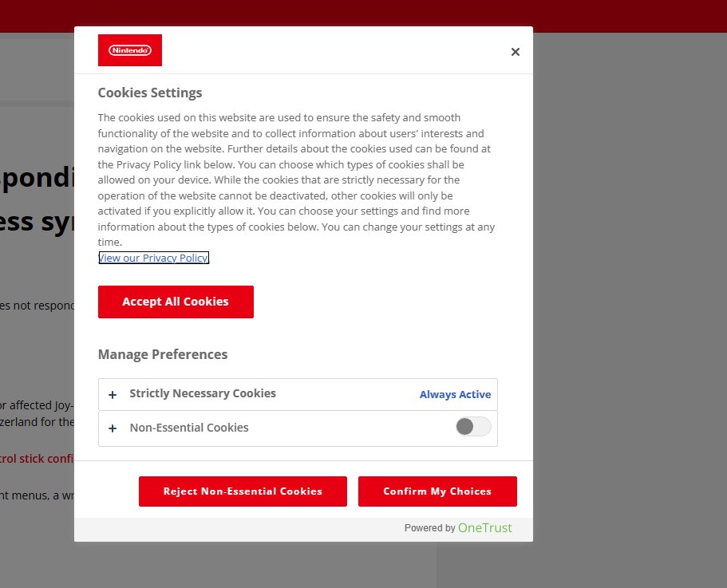Select the Non-Essential Cookies row title
This screenshot has width=727, height=588.
point(189,428)
